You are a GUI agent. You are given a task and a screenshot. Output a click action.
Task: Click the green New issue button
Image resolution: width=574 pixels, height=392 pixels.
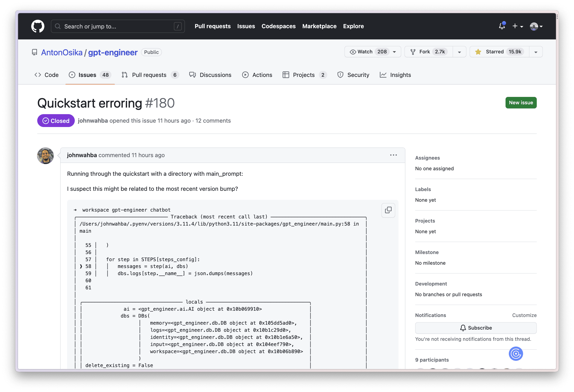(521, 103)
